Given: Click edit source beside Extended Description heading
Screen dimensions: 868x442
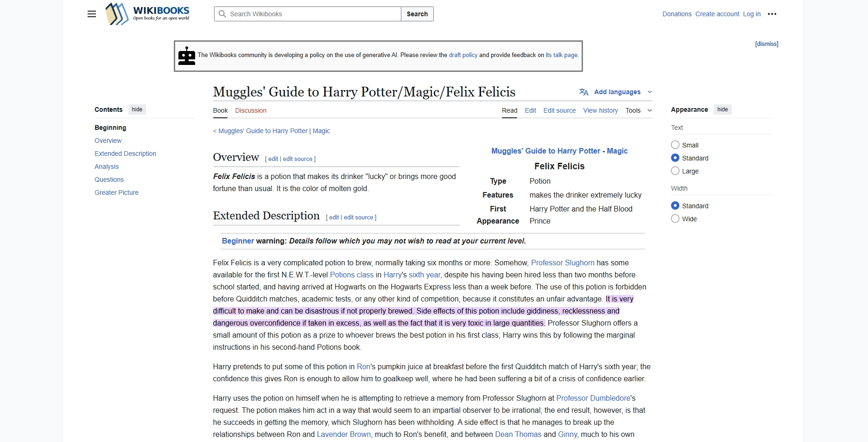Looking at the screenshot, I should click(358, 218).
